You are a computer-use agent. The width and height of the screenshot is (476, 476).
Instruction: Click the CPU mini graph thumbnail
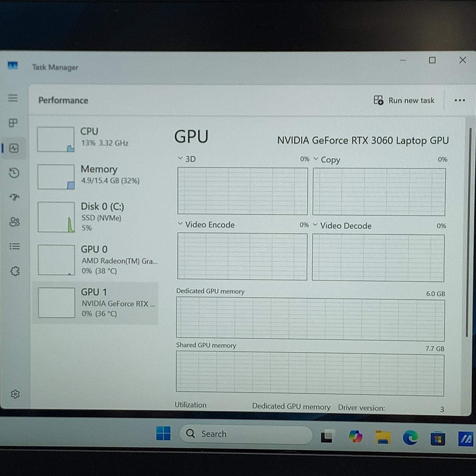point(56,139)
